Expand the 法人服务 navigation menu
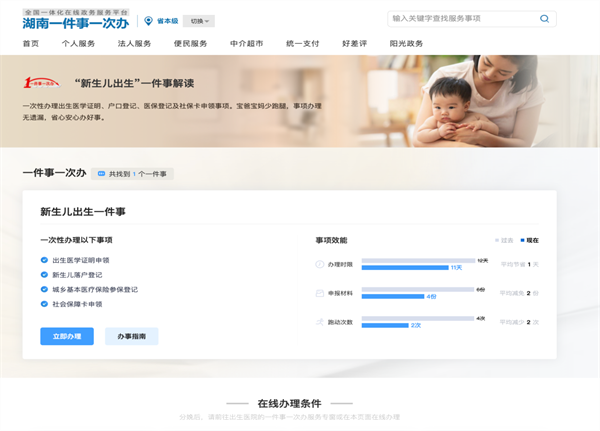 click(135, 44)
